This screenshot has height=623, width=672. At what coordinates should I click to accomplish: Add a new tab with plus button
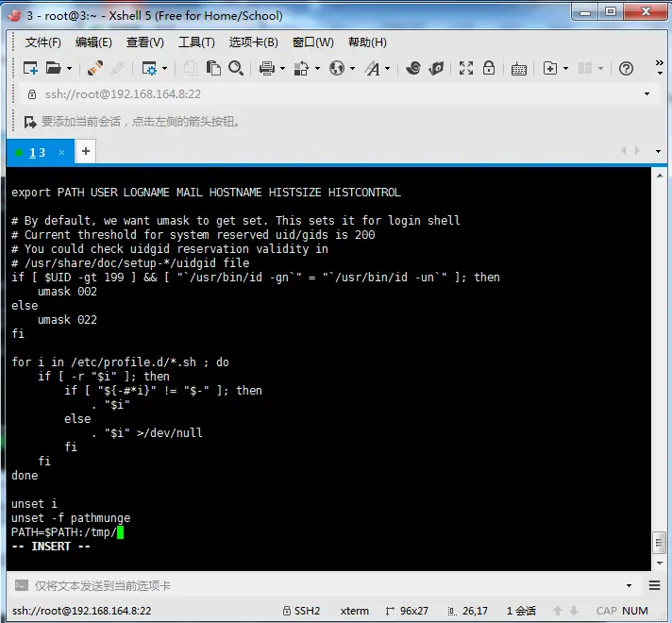(86, 151)
